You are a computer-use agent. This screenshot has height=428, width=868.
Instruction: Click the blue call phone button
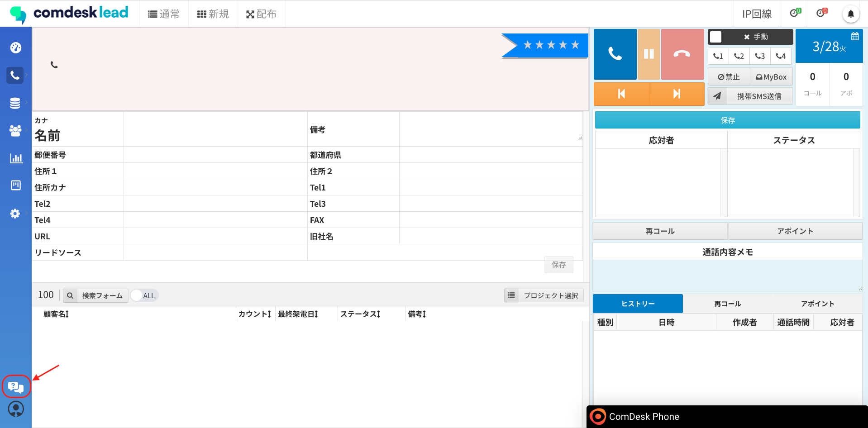pos(615,54)
